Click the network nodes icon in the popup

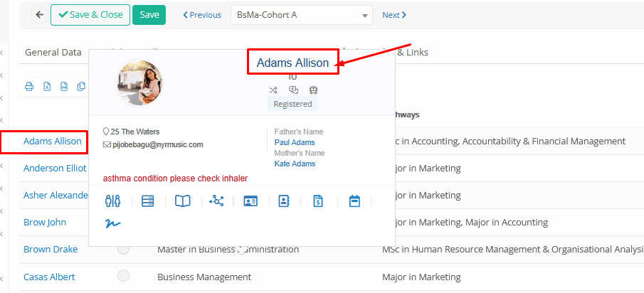tap(216, 201)
